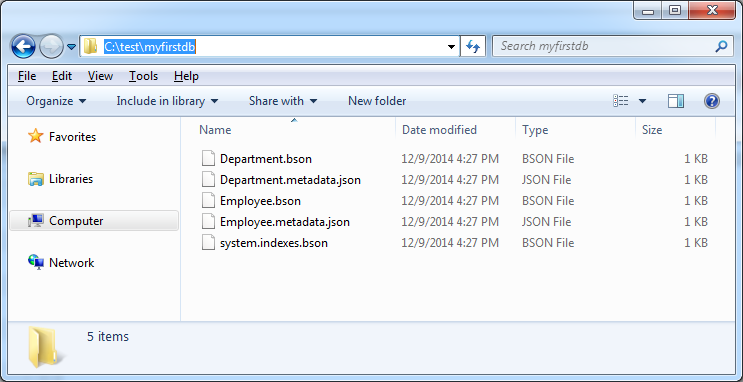Open the address bar history dropdown
This screenshot has width=743, height=382.
click(452, 46)
